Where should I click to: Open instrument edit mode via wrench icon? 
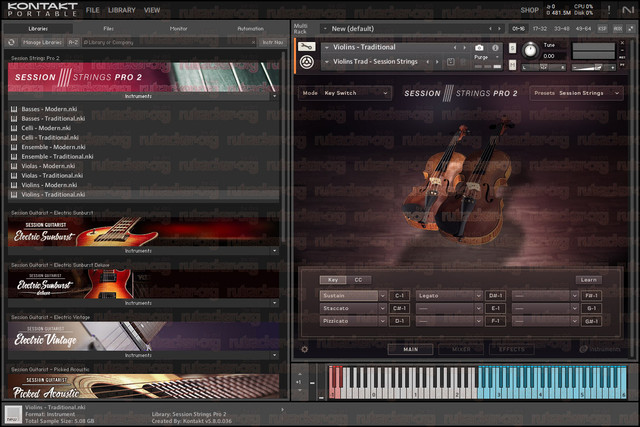(306, 47)
